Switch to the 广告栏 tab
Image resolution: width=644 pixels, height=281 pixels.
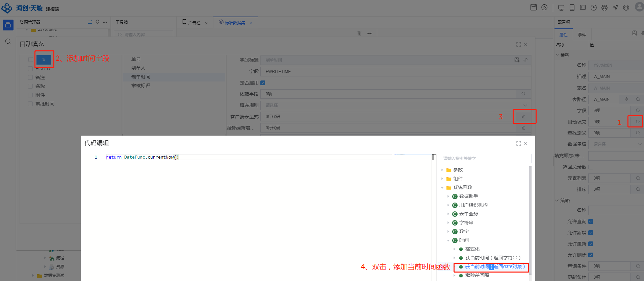[x=194, y=23]
